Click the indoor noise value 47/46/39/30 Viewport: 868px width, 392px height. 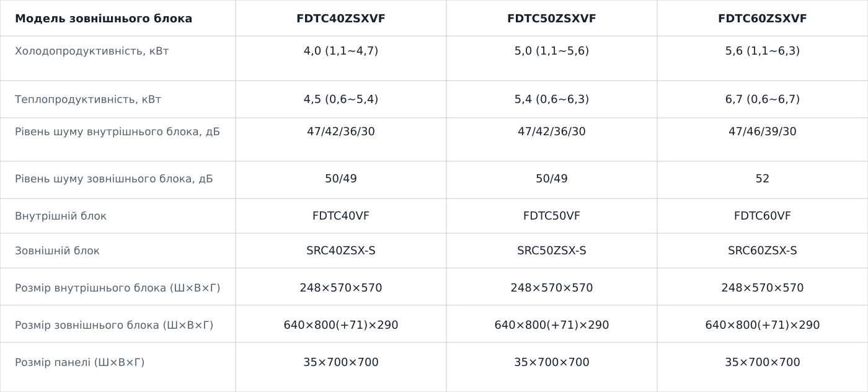click(762, 131)
